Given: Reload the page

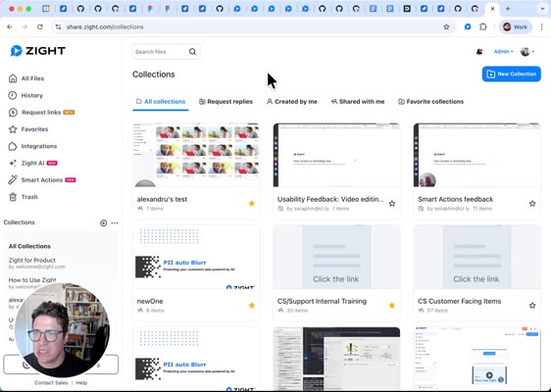Looking at the screenshot, I should [x=40, y=26].
